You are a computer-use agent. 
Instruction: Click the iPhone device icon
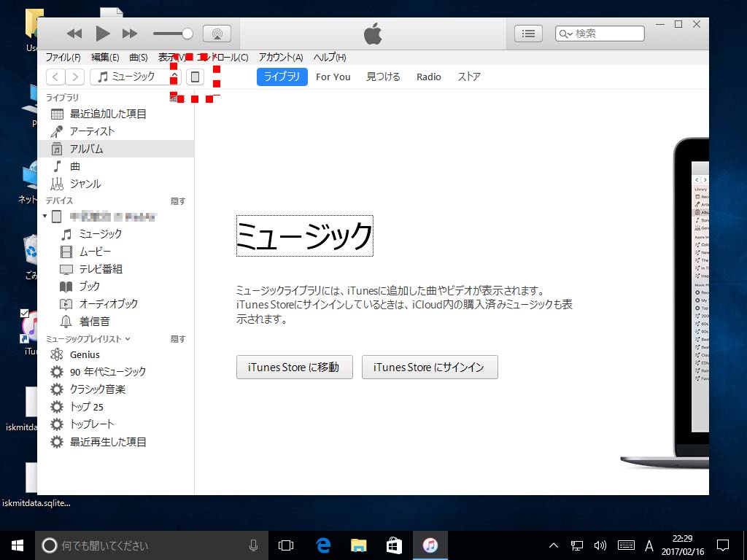tap(195, 77)
